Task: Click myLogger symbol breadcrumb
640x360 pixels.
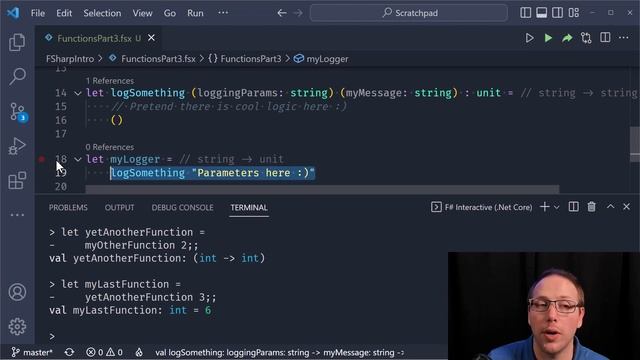Action: point(321,59)
